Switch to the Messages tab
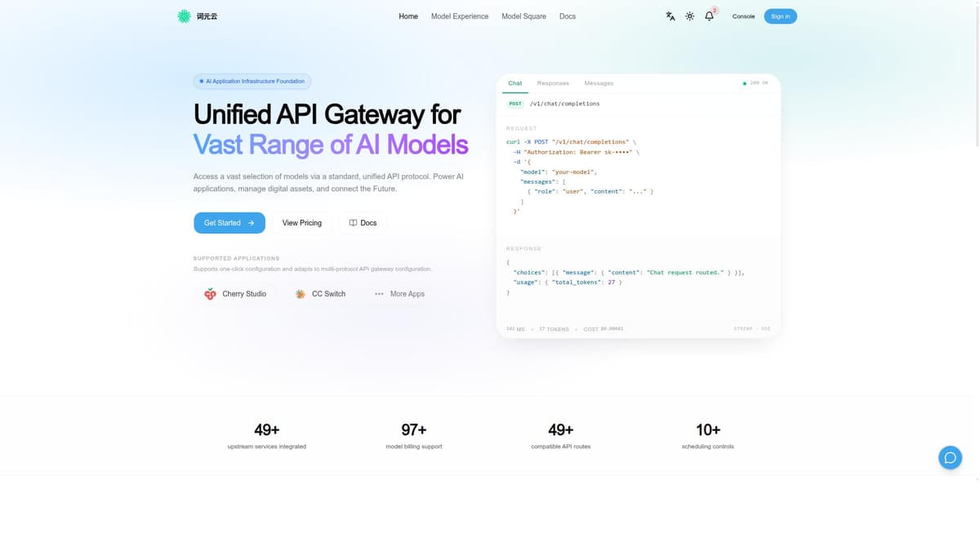Image resolution: width=980 pixels, height=551 pixels. tap(599, 83)
